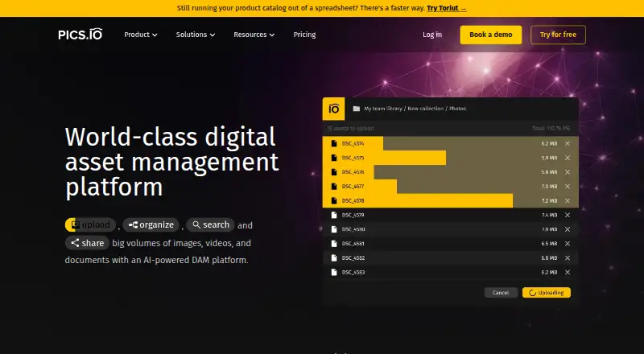Click the file icon for DSC_4574
The image size is (644, 354).
pos(334,144)
